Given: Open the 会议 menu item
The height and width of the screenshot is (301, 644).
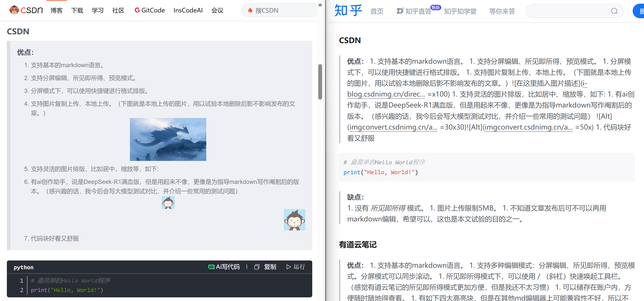Looking at the screenshot, I should point(217,11).
